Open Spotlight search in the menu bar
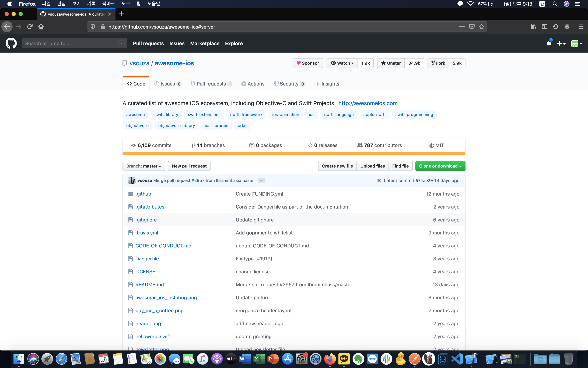 point(555,4)
